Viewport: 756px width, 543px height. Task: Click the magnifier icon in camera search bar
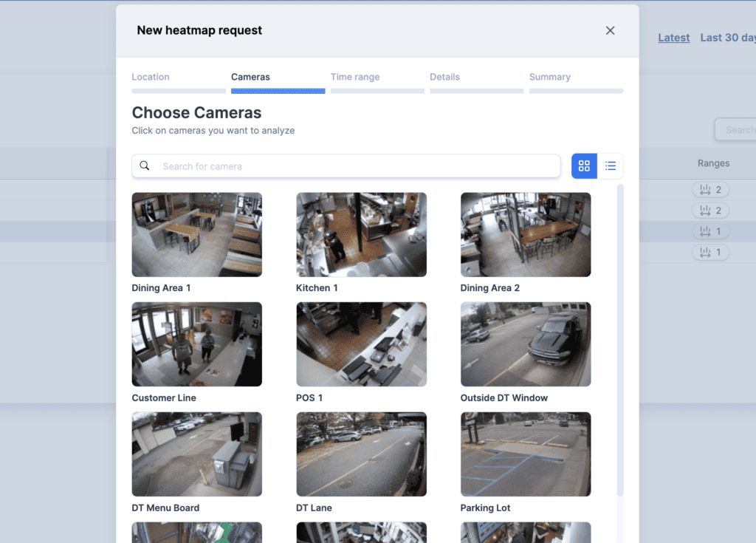tap(145, 165)
